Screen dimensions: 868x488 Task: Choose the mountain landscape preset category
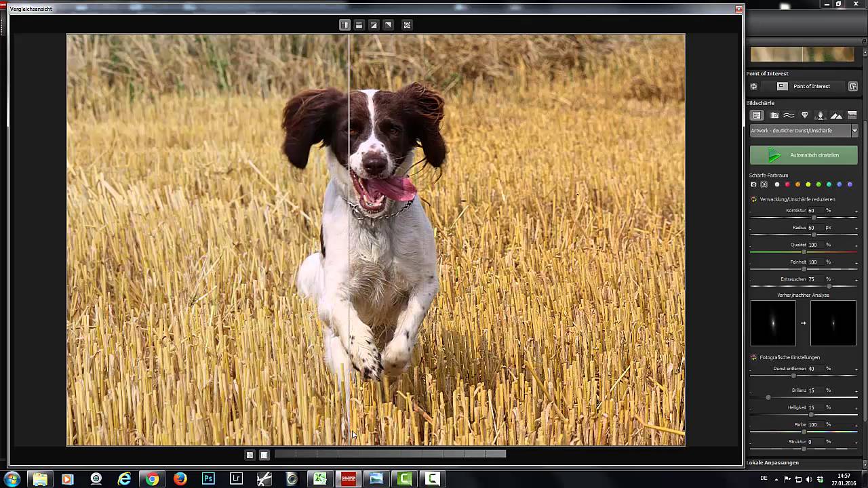click(x=836, y=116)
